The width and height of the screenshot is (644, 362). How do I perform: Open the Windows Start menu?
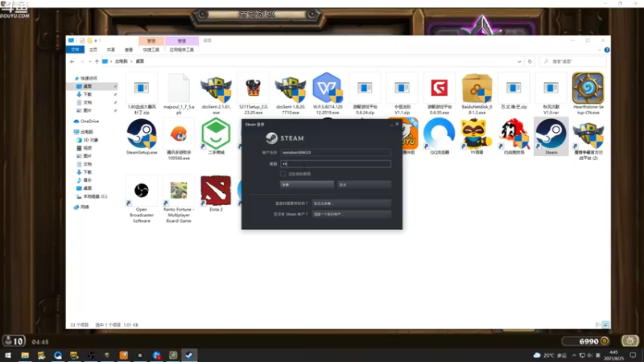click(8, 356)
